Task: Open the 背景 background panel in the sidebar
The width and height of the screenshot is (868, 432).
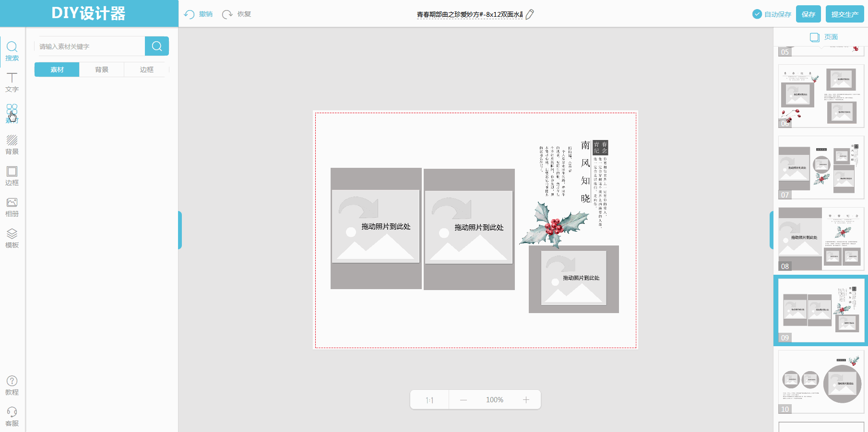Action: coord(12,144)
